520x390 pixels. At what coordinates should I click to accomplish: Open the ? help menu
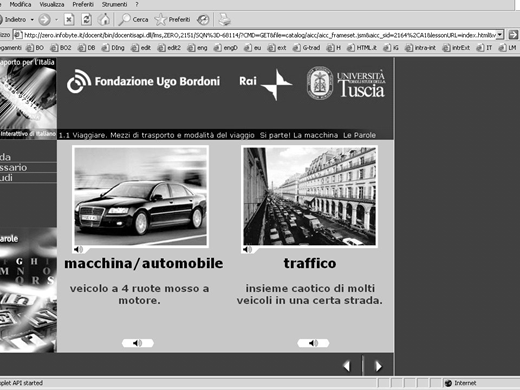pyautogui.click(x=137, y=5)
